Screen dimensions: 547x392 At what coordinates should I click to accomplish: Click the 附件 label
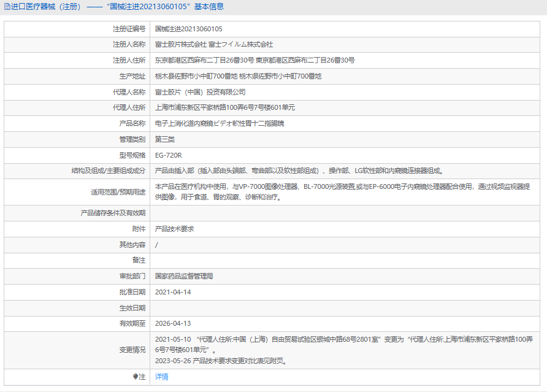tap(139, 229)
